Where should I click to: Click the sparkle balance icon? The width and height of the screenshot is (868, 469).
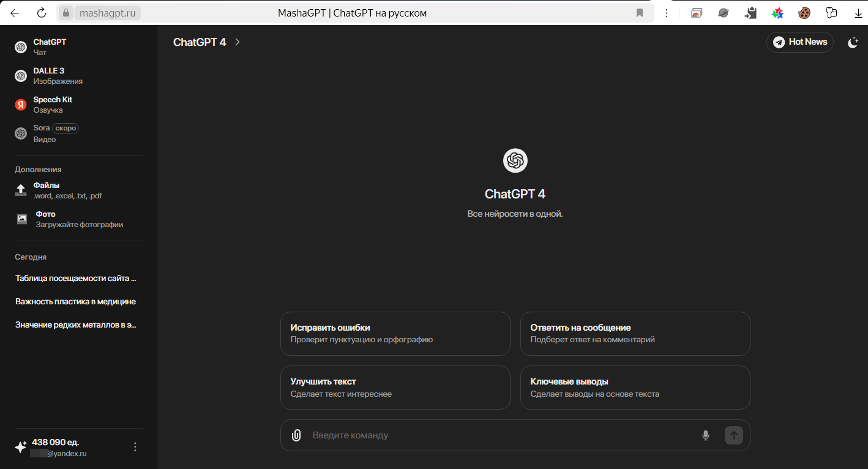(x=21, y=448)
